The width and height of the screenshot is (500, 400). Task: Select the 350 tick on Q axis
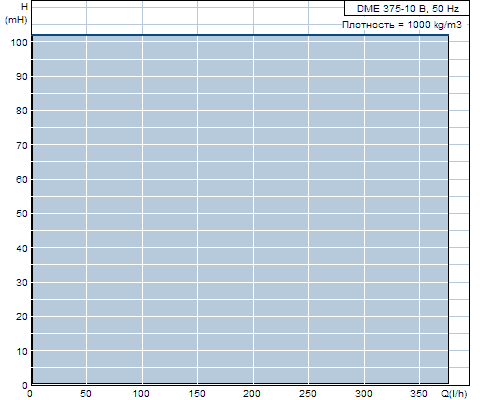[x=419, y=394]
